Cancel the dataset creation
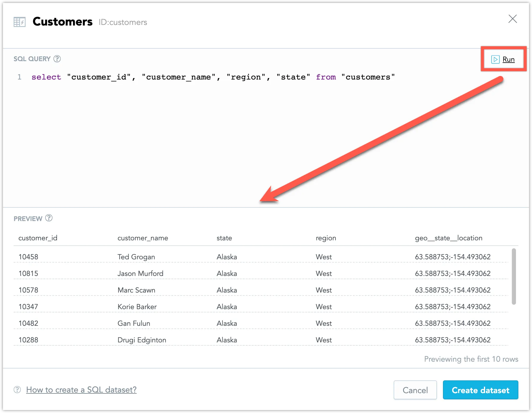 point(415,390)
